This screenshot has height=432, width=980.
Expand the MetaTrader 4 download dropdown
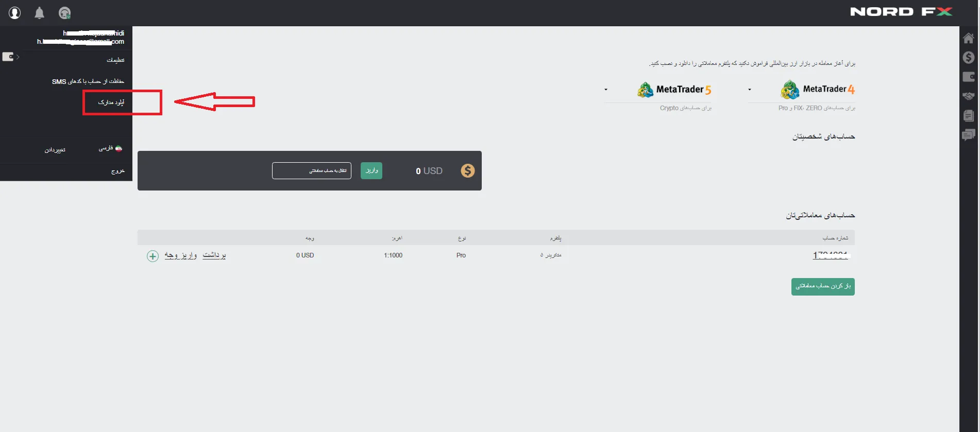(x=750, y=90)
